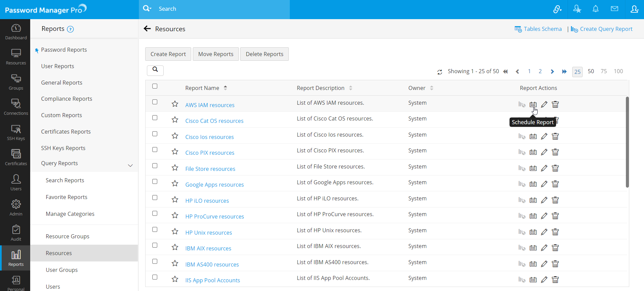This screenshot has height=291, width=644.
Task: Select the HP Unix resources row checkbox
Action: click(155, 230)
